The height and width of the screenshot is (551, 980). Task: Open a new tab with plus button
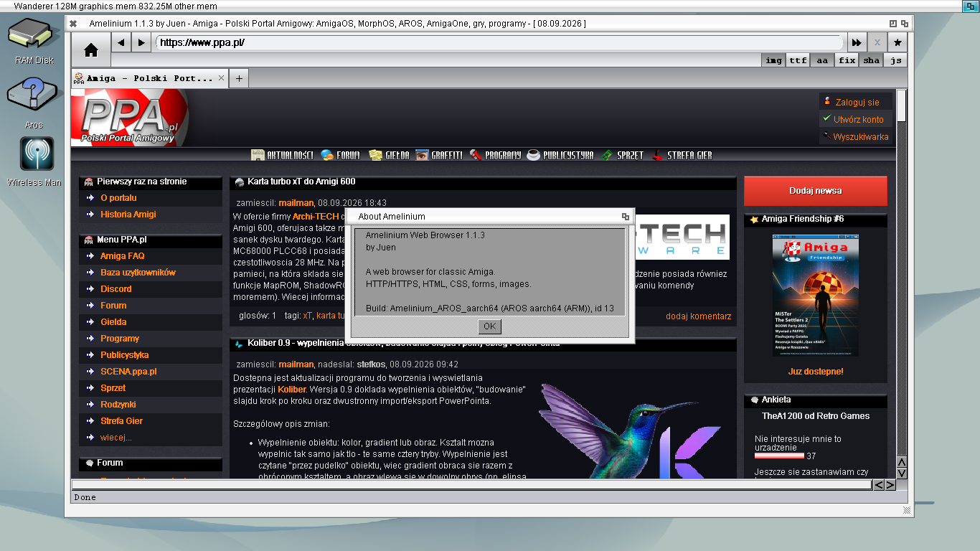click(239, 78)
